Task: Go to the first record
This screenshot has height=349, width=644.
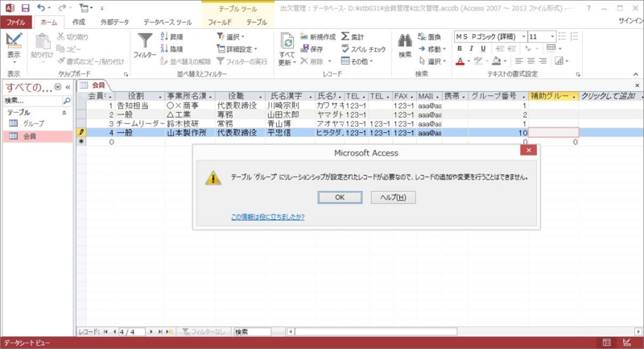Action: tap(105, 332)
